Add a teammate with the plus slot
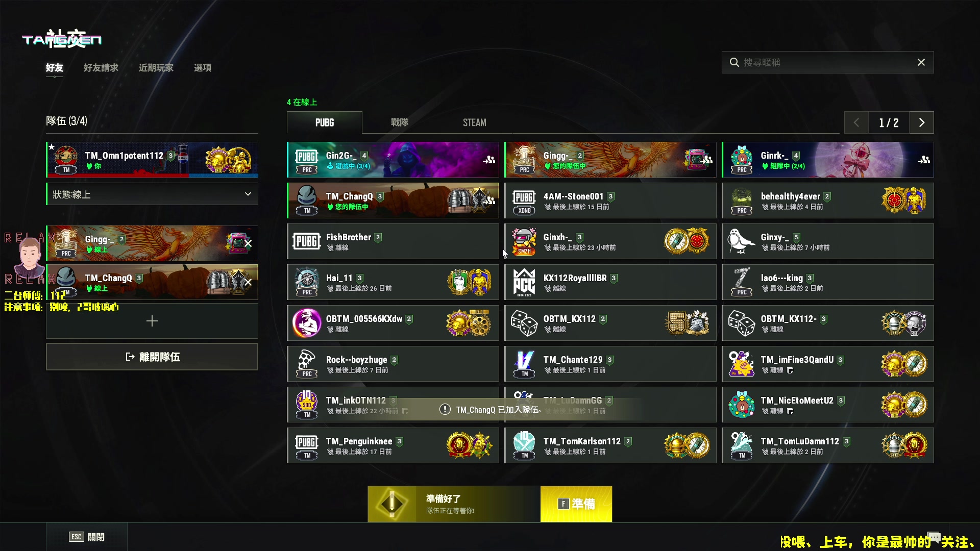The height and width of the screenshot is (551, 980). pos(152,321)
